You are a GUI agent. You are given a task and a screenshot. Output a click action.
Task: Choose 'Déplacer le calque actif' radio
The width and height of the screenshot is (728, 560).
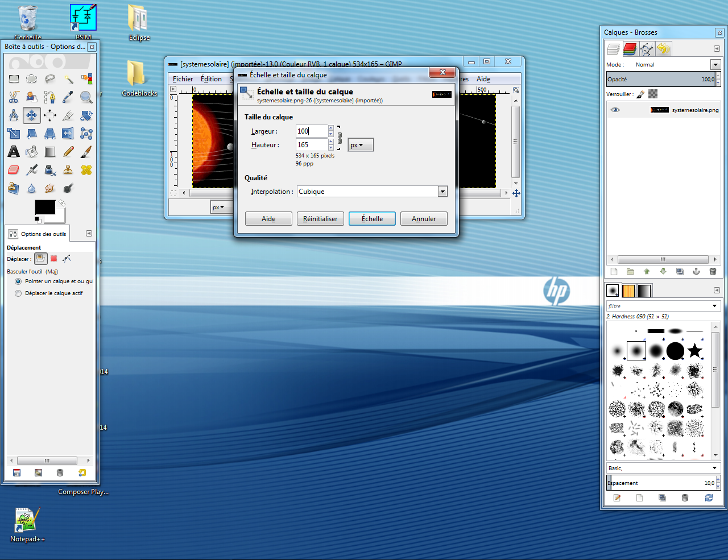tap(18, 293)
